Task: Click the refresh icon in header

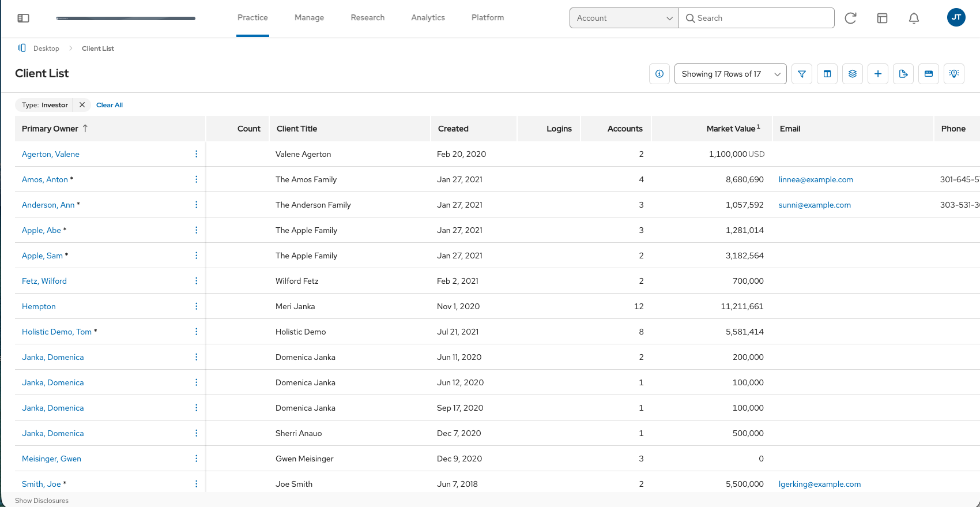Action: (850, 18)
